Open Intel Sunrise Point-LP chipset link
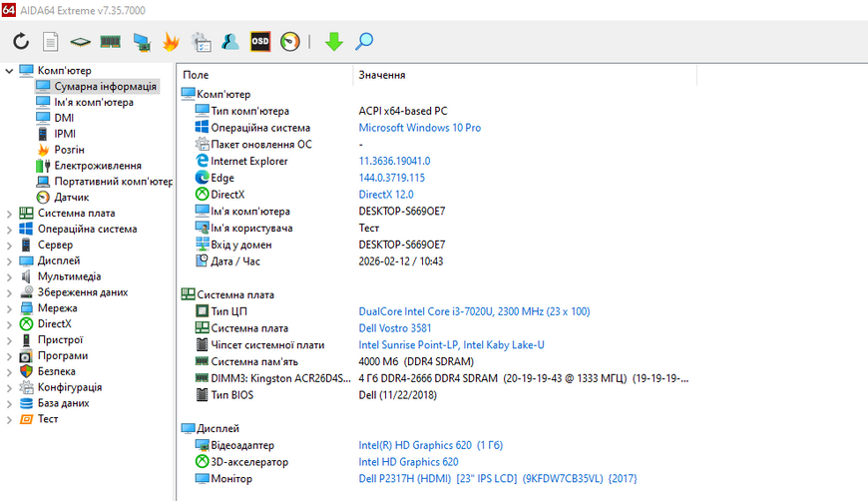Viewport: 868px width, 501px height. coord(451,345)
